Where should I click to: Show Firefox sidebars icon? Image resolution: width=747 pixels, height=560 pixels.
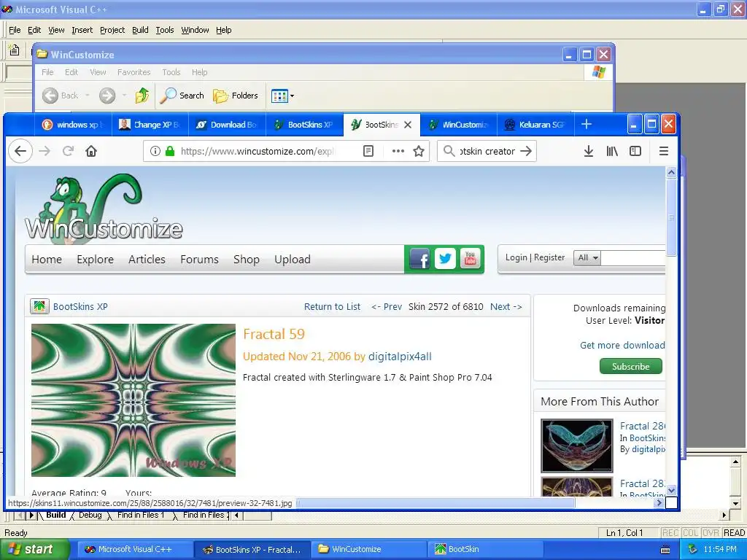[635, 152]
